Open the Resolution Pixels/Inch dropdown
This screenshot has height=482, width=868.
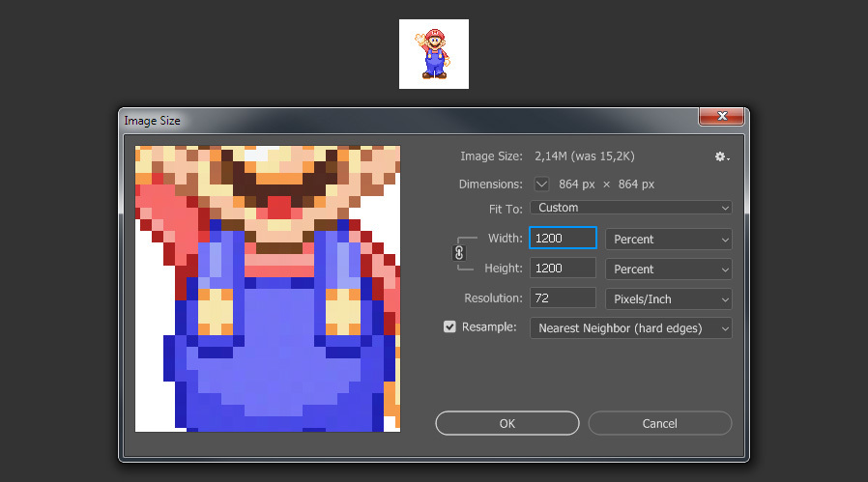tap(669, 298)
